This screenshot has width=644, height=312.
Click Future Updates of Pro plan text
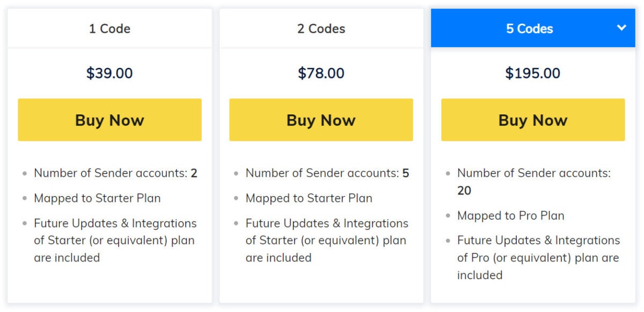click(x=538, y=257)
